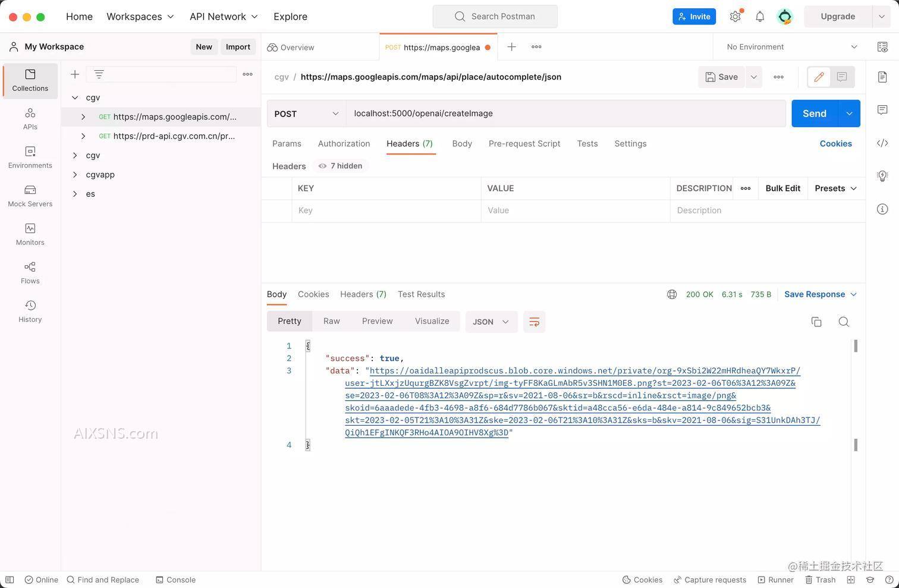Open the Postman Console

pyautogui.click(x=176, y=580)
